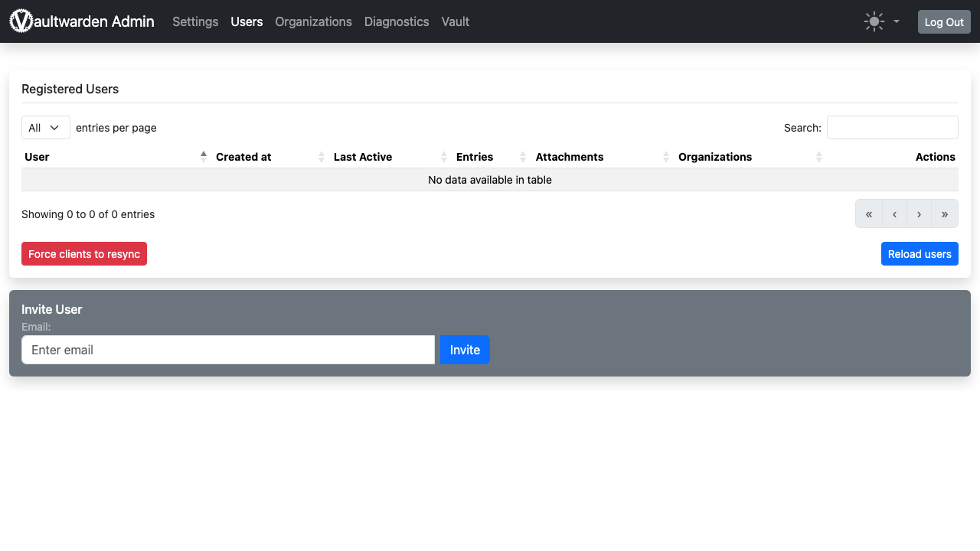This screenshot has height=551, width=980.
Task: Go to the Organizations page
Action: (313, 21)
